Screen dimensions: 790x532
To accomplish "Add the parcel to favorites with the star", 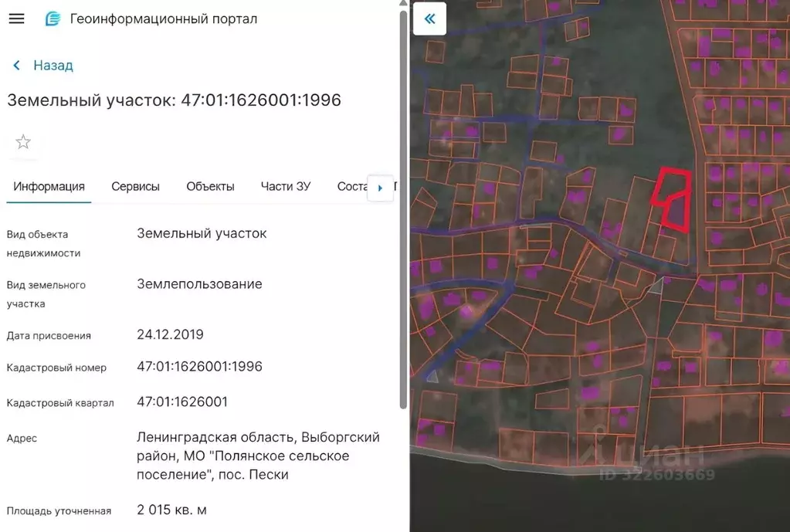I will (23, 142).
